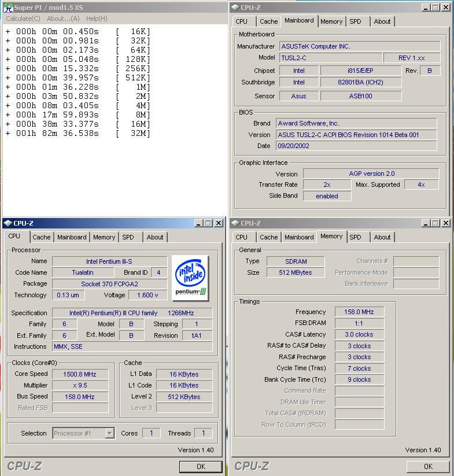Click the memory Frequency 158.0 MHz field
This screenshot has height=476, width=454.
click(x=359, y=312)
